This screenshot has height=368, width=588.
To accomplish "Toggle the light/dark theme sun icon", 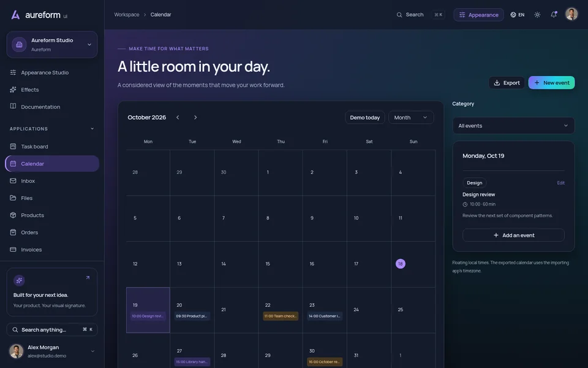I will click(x=537, y=15).
